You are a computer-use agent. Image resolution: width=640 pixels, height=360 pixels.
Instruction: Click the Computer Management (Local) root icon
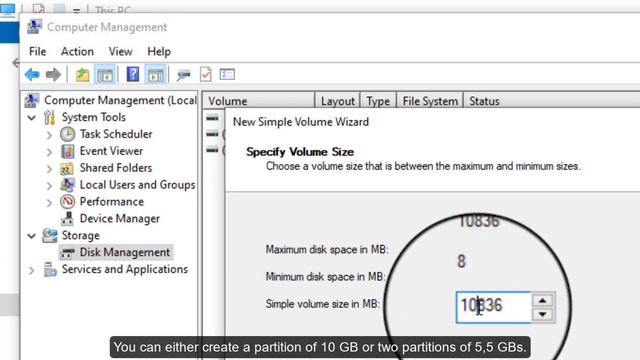coord(32,100)
